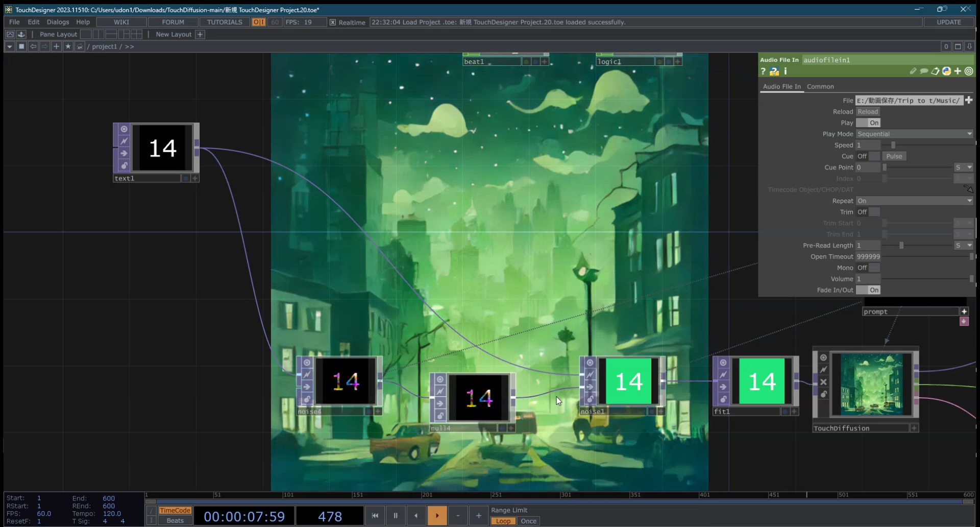Toggle the Mono Off switch
The height and width of the screenshot is (527, 980).
868,268
